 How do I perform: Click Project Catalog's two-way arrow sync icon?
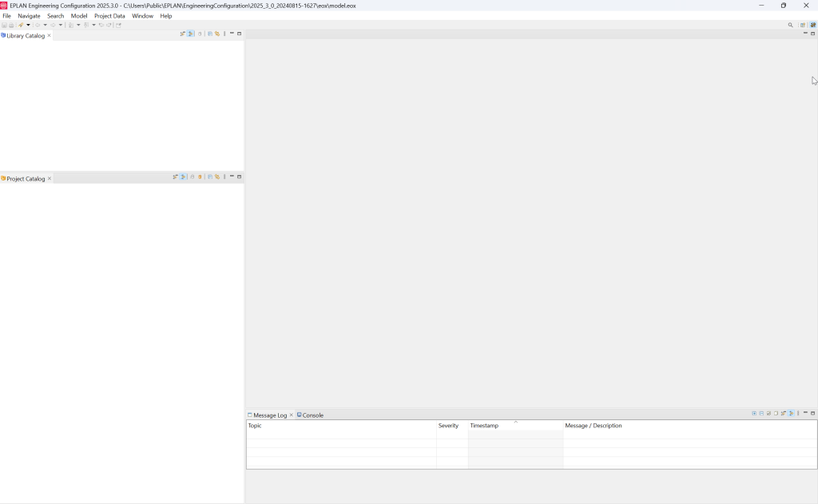[x=175, y=177]
